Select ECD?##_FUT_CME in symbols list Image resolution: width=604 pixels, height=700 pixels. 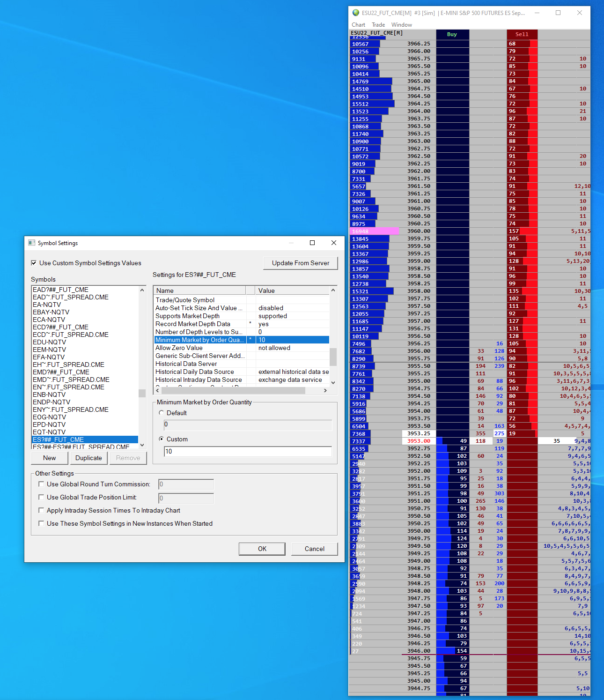click(x=60, y=327)
